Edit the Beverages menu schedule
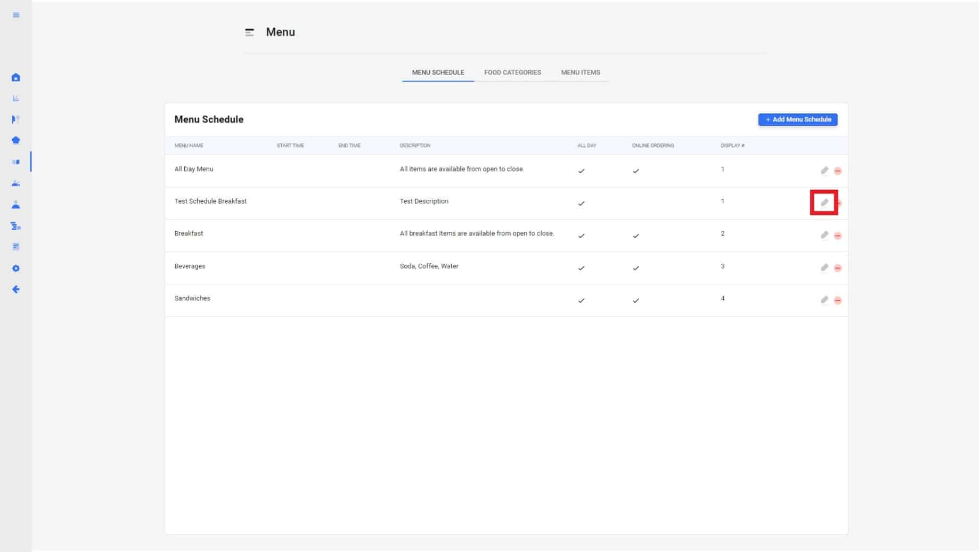Screen dimensions: 980x552 click(x=824, y=267)
